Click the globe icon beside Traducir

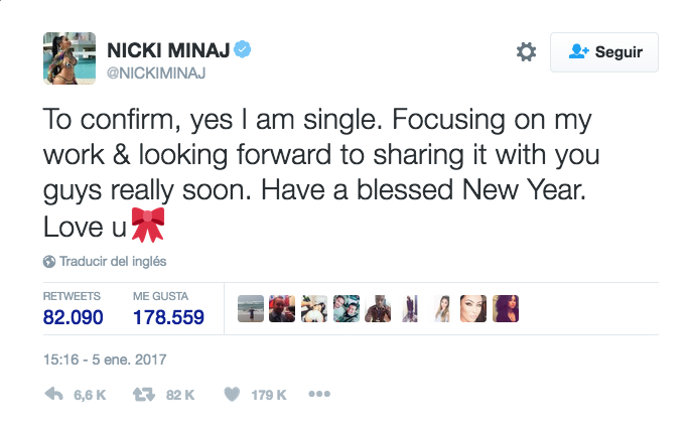tap(49, 262)
